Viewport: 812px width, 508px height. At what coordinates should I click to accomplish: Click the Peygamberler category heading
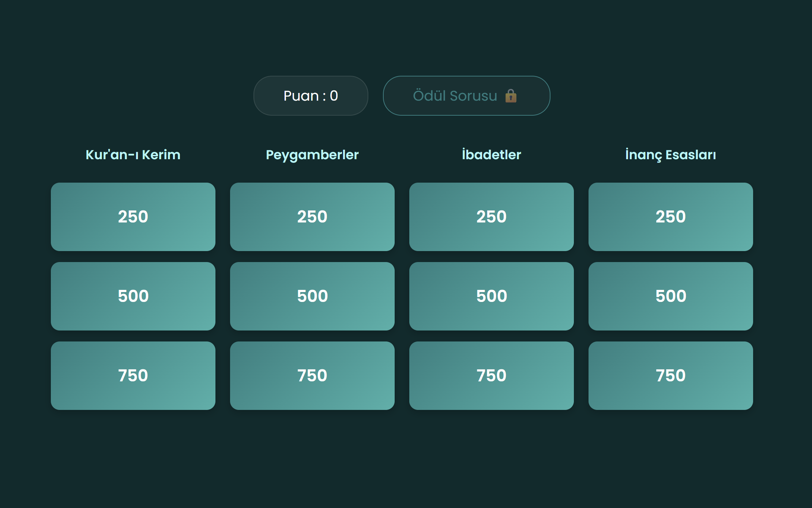312,155
